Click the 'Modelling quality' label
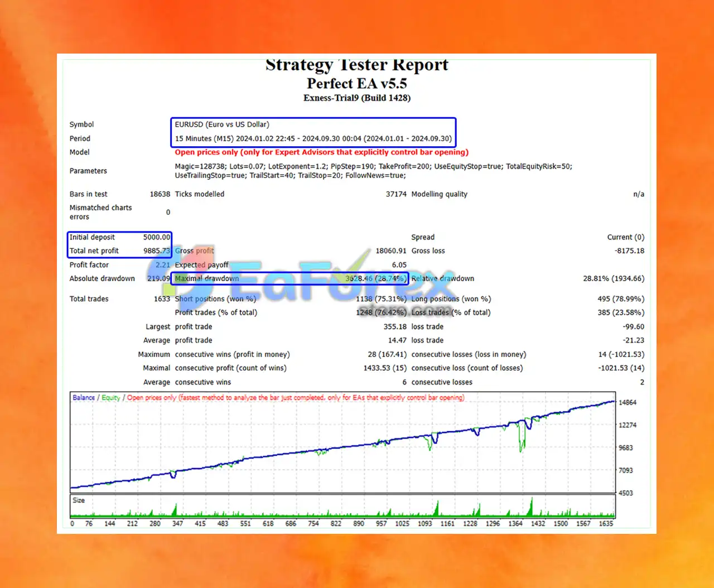Screen dimensions: 714x588 point(440,194)
